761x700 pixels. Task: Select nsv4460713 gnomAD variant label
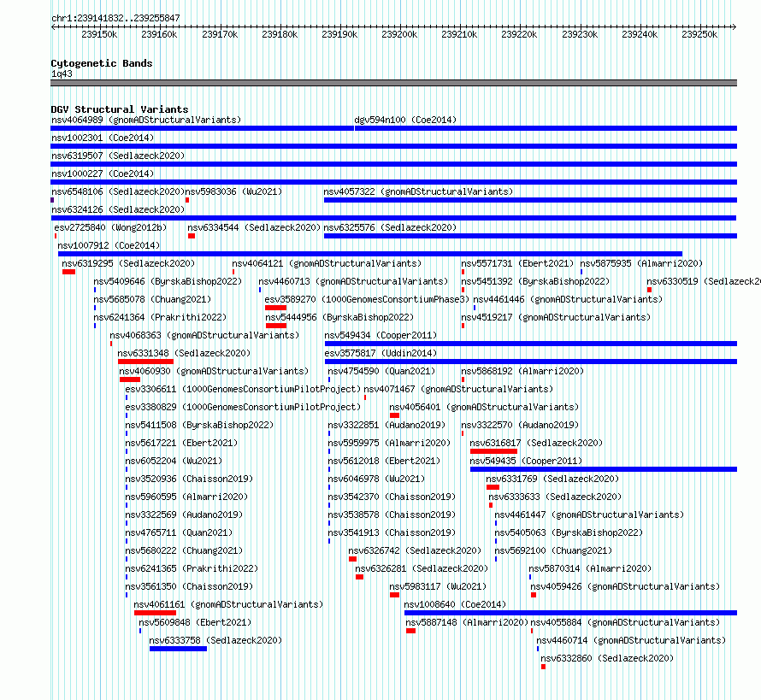click(x=353, y=281)
